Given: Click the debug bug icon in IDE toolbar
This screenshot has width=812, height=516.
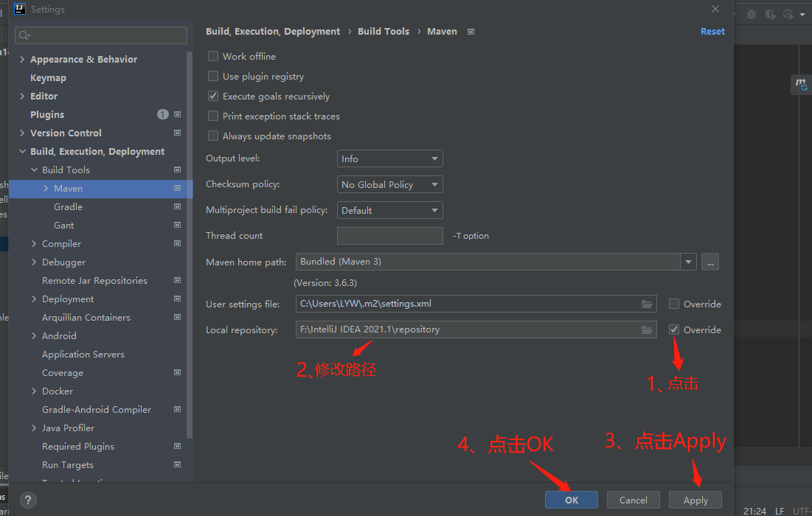Looking at the screenshot, I should click(x=752, y=15).
